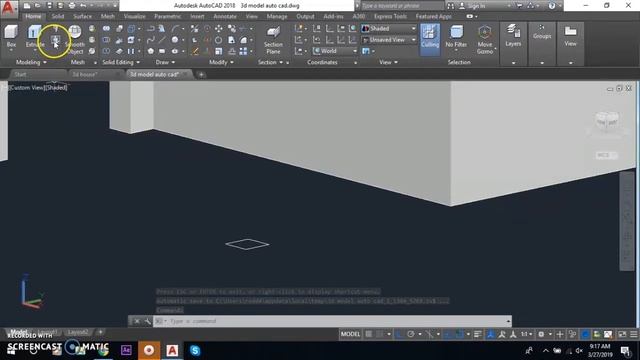Screen dimensions: 640x360
Task: Add a new drawing tab with plus
Action: (x=201, y=75)
